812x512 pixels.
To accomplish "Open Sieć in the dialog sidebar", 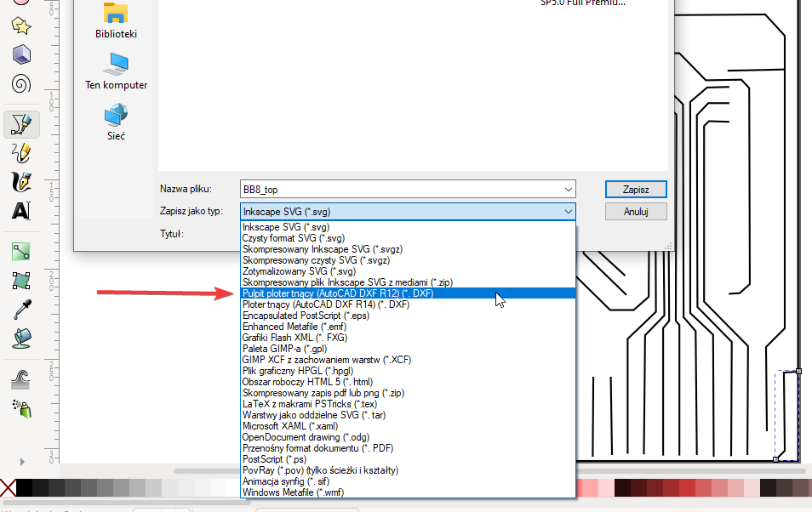I will click(x=116, y=122).
